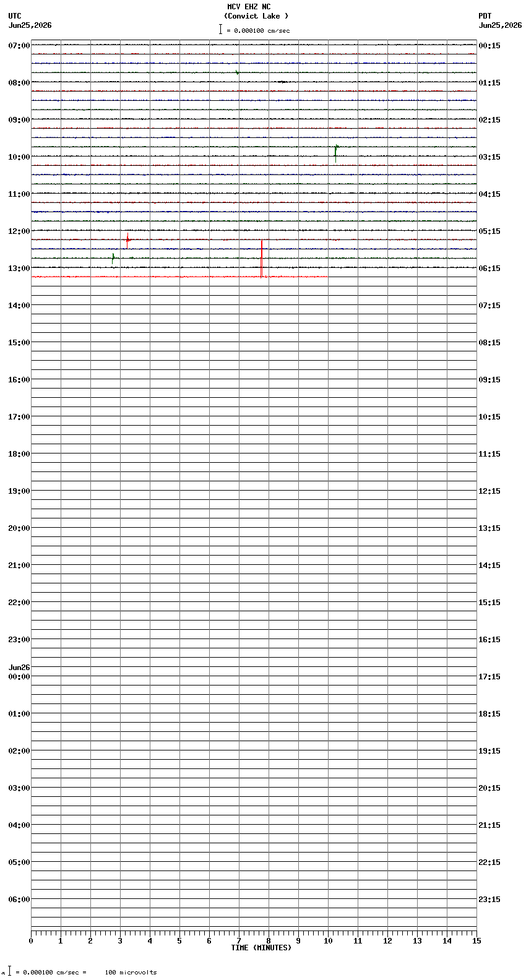
Task: Click the '0' minute tick label on x-axis
Action: click(31, 941)
